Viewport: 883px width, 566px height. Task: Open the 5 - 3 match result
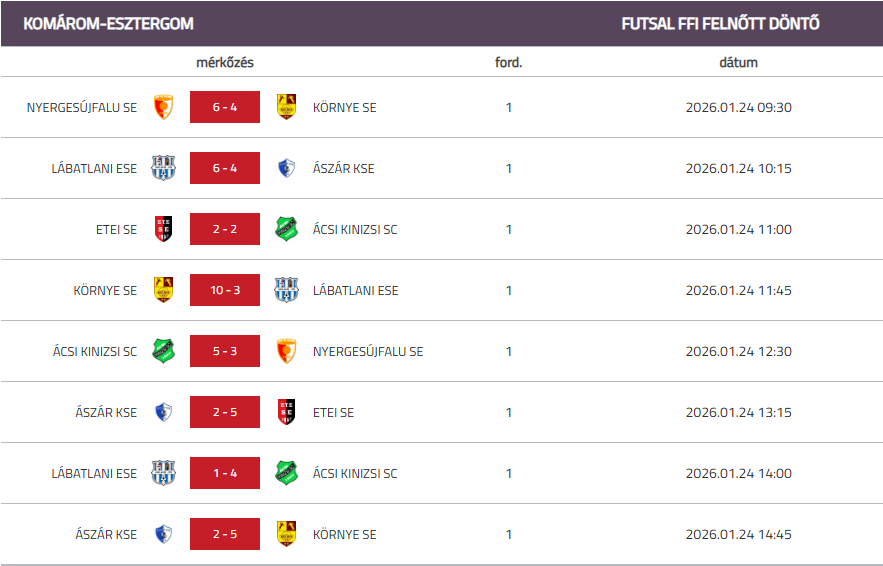coord(225,351)
